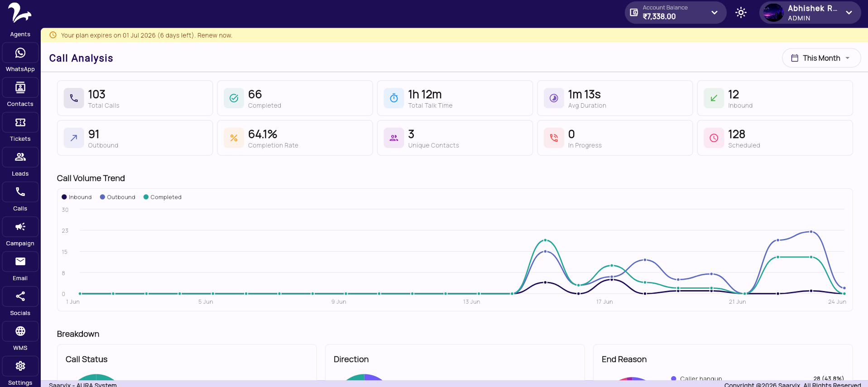The height and width of the screenshot is (387, 868).
Task: Expand the Account Balance dropdown chevron
Action: [715, 13]
